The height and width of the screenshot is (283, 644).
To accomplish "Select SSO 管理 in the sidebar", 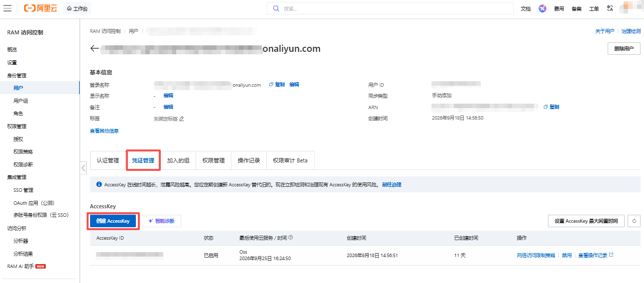I will point(23,190).
